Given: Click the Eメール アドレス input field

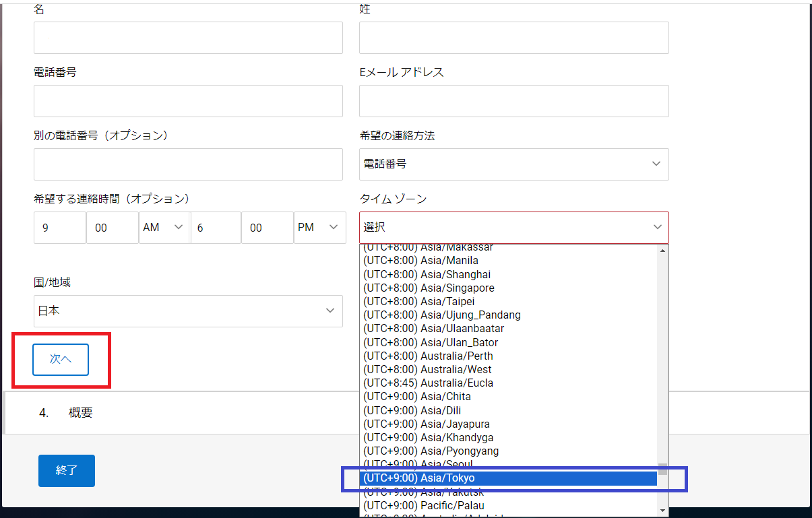Looking at the screenshot, I should [x=513, y=100].
